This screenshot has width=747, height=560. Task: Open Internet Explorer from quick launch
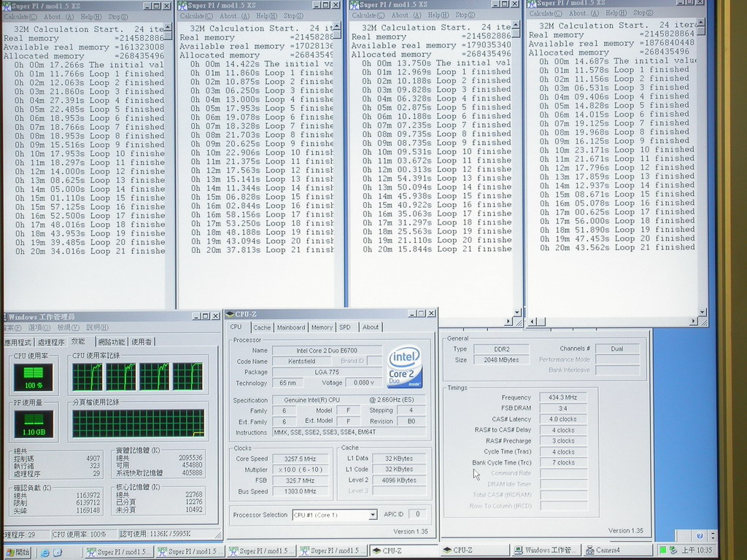click(45, 552)
